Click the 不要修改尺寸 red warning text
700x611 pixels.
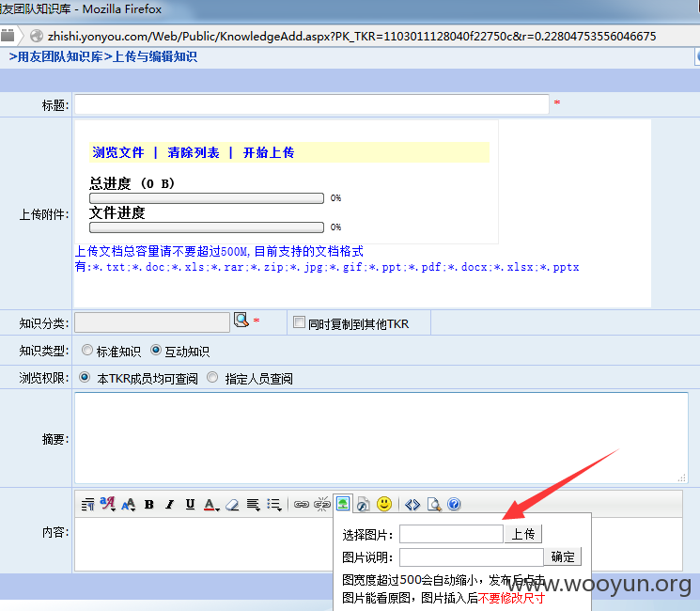tap(511, 598)
